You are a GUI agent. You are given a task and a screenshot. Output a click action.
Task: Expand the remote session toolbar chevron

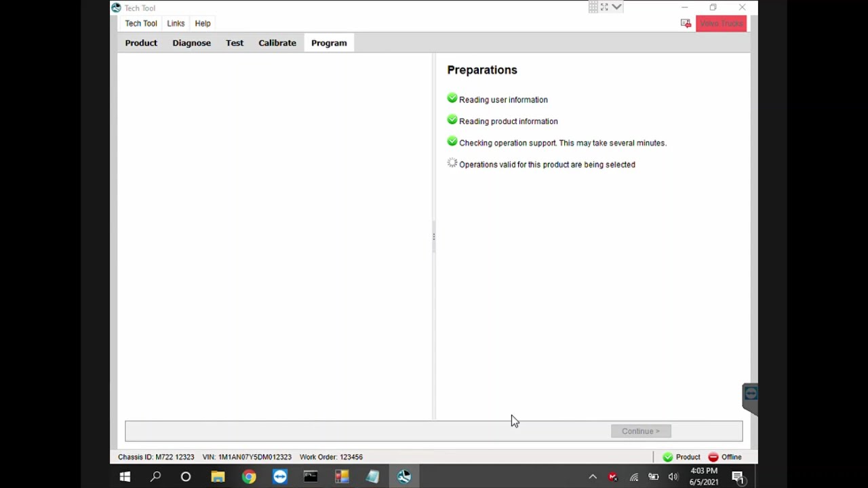tap(616, 7)
